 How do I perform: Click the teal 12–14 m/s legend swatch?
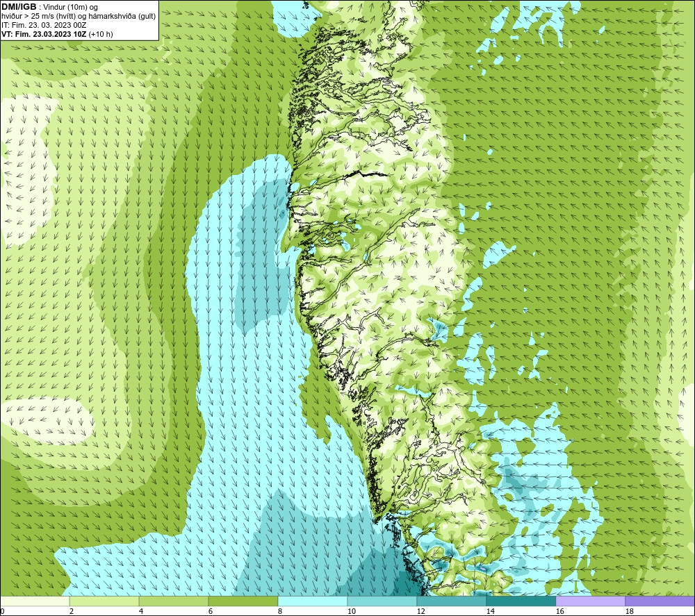(452, 601)
